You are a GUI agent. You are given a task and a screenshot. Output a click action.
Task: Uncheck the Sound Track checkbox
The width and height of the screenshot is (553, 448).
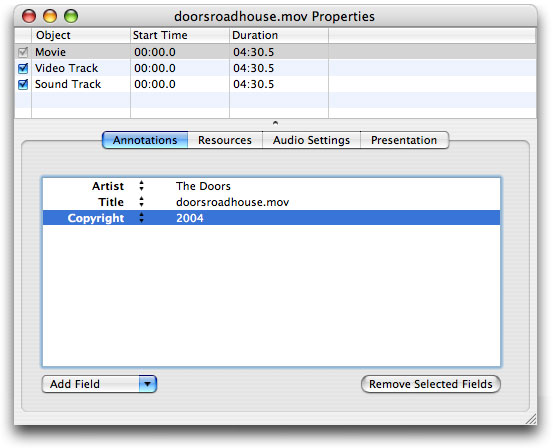(x=23, y=84)
